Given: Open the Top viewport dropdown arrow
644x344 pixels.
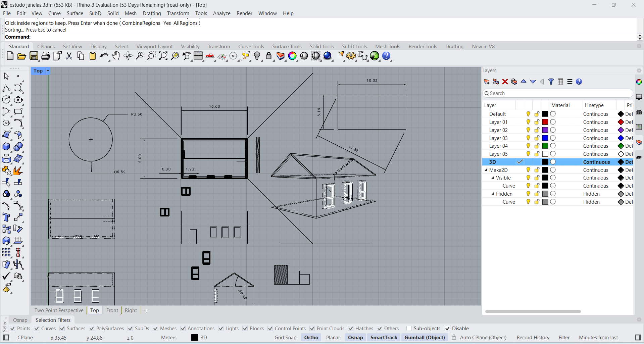Looking at the screenshot, I should [x=48, y=71].
